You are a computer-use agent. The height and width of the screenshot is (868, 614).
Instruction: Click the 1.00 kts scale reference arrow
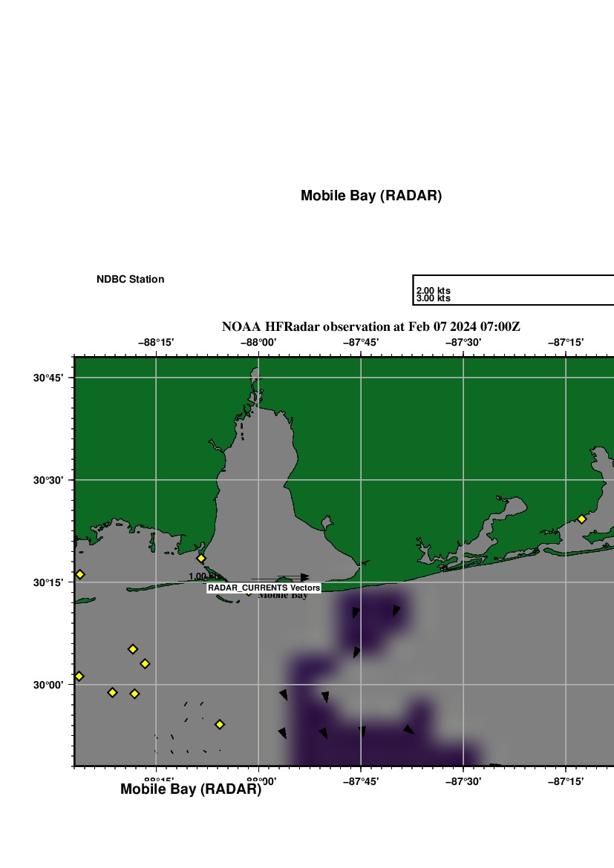click(x=279, y=577)
